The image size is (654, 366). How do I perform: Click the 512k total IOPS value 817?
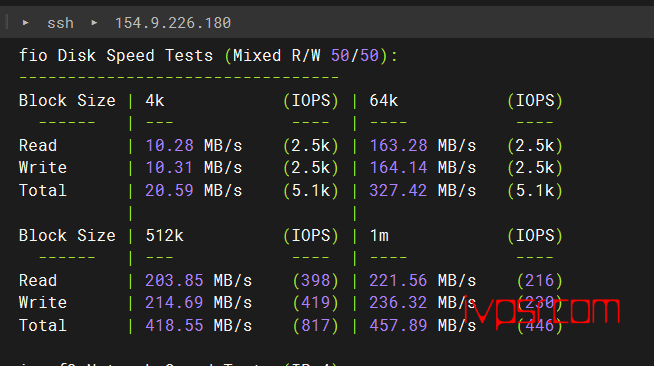point(316,326)
